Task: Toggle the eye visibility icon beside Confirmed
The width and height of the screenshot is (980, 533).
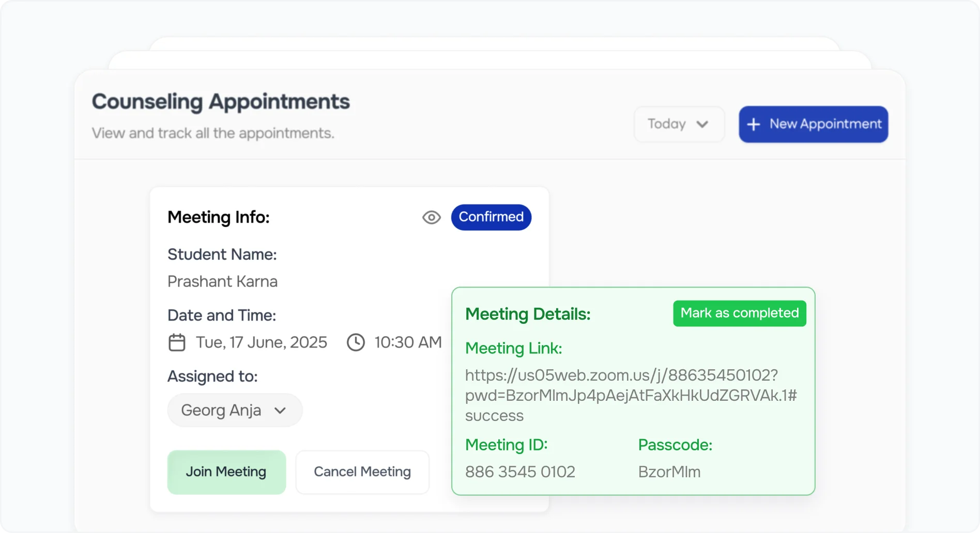Action: pos(431,217)
